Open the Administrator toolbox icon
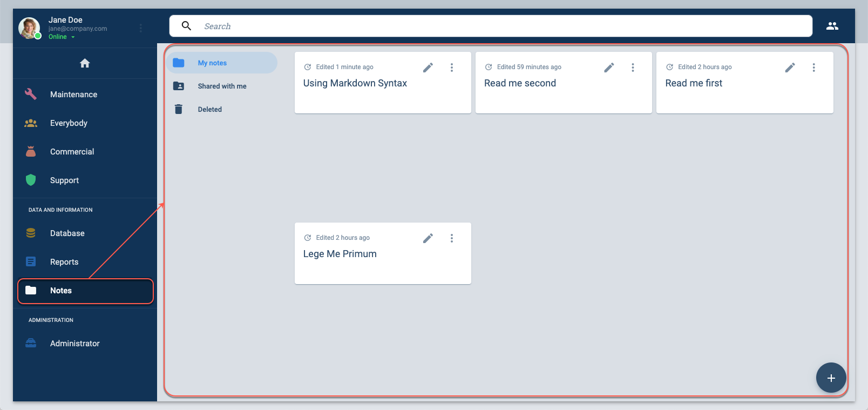The image size is (868, 410). coord(31,343)
